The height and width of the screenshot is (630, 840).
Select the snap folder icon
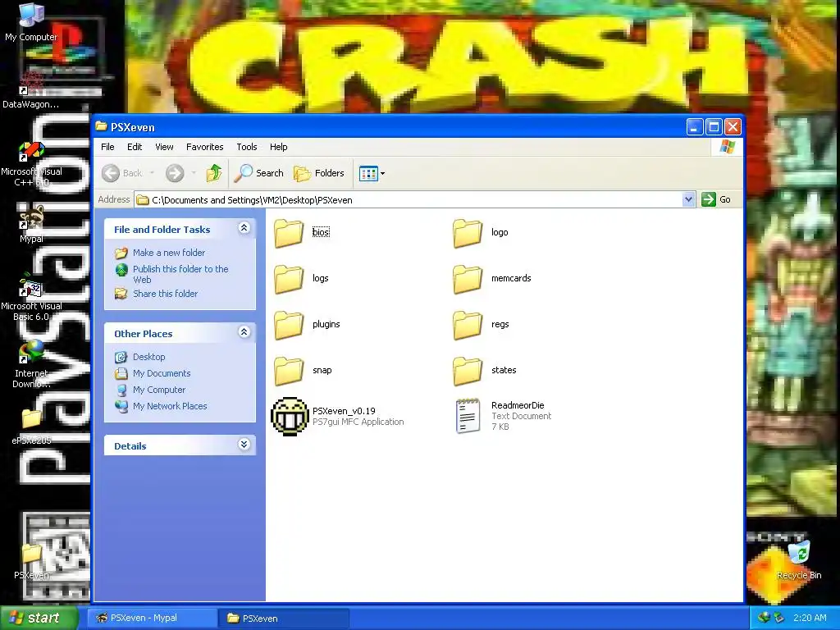pyautogui.click(x=289, y=372)
